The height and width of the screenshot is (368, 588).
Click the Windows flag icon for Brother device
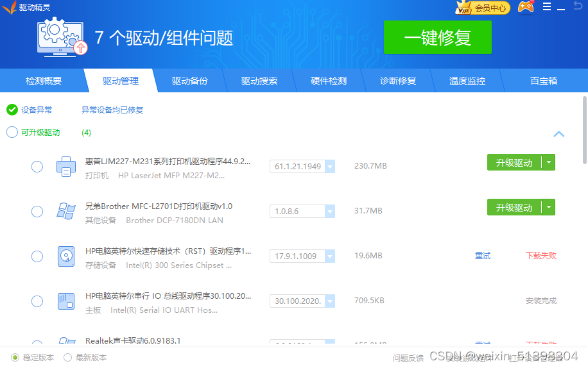[66, 211]
